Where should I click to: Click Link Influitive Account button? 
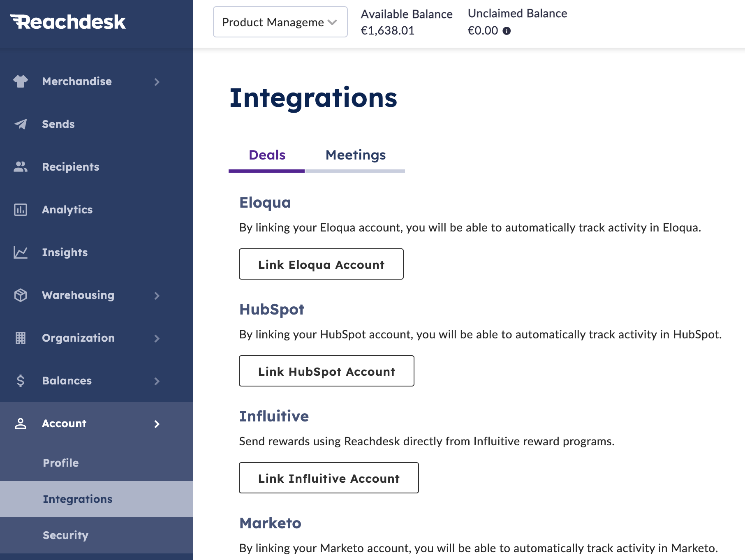[x=329, y=478]
